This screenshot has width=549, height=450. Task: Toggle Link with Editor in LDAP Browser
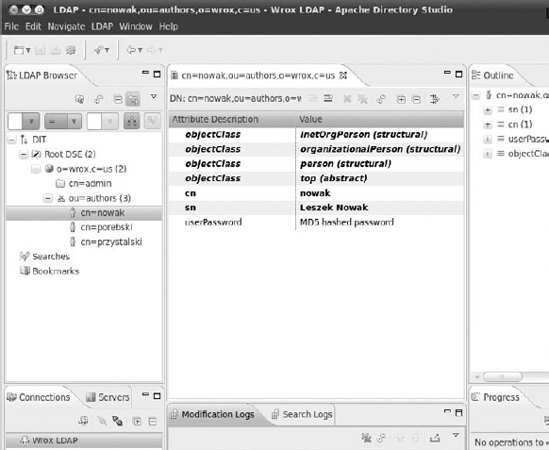133,99
